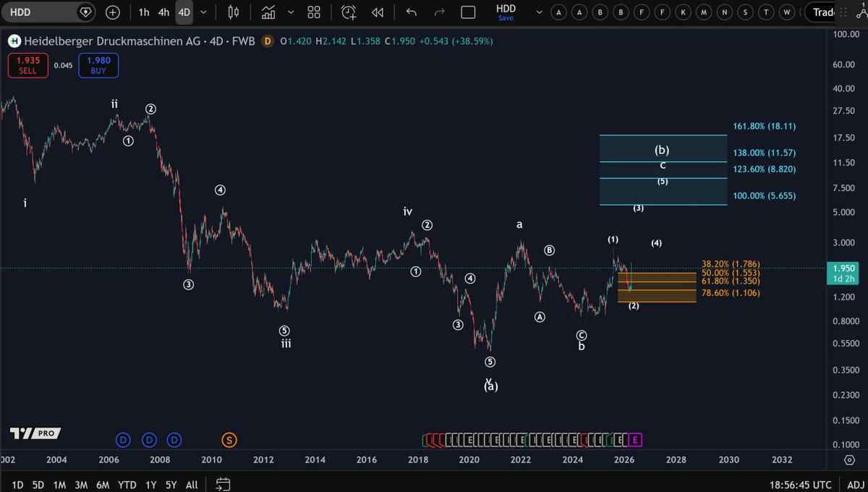Click the add symbol plus icon

[x=112, y=12]
